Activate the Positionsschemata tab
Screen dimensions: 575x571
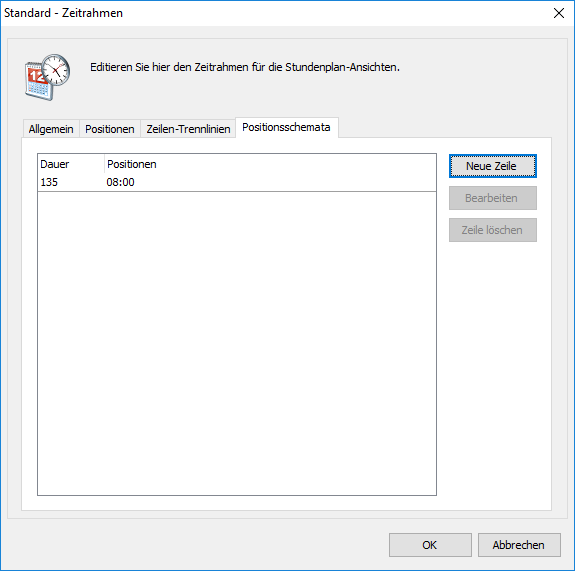tap(286, 128)
